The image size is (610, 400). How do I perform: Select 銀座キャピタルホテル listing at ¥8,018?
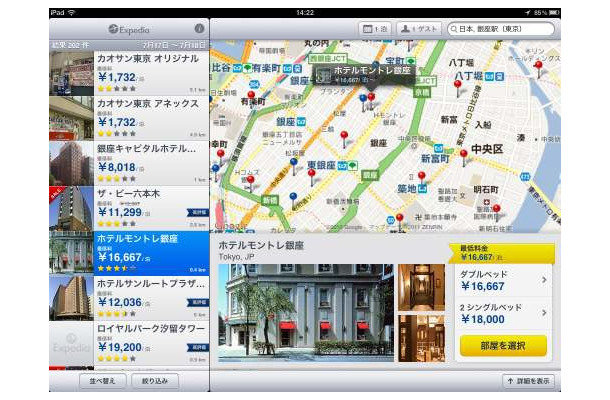[x=129, y=163]
